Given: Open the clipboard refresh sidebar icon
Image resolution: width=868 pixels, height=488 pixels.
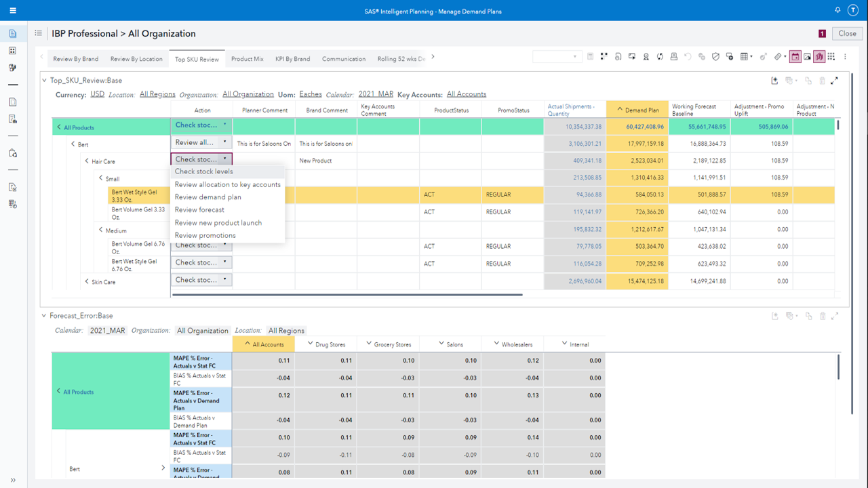Looking at the screenshot, I should 12,153.
